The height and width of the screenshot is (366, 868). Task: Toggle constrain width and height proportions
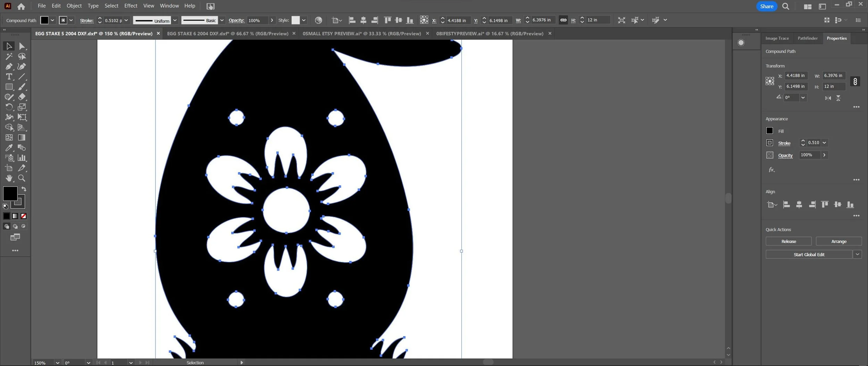click(855, 82)
